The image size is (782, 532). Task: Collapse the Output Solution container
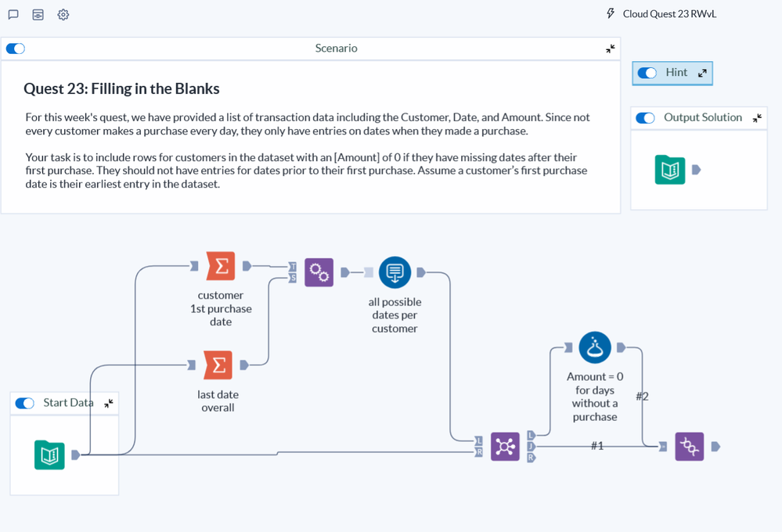click(757, 118)
